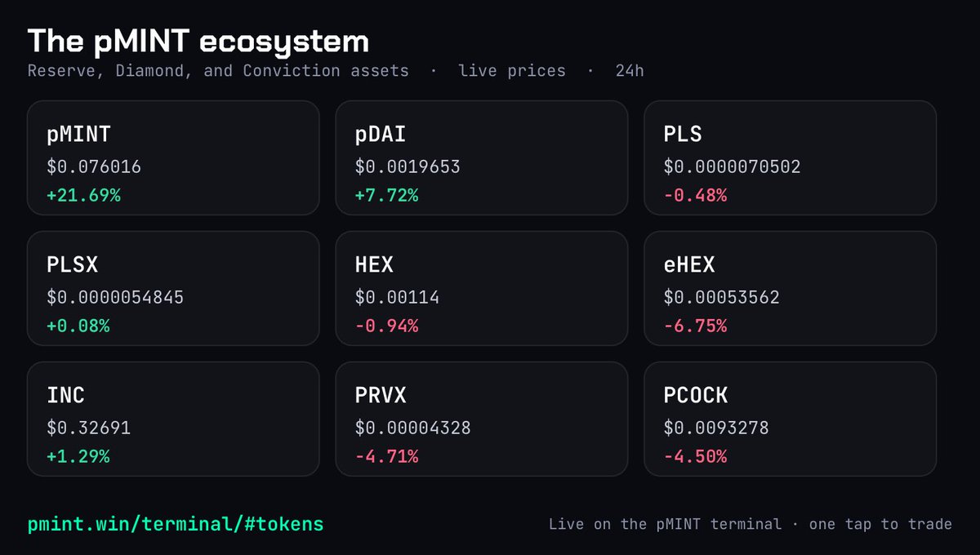Viewport: 980px width, 555px height.
Task: Click the +21.69% change on pMINT
Action: click(x=83, y=195)
